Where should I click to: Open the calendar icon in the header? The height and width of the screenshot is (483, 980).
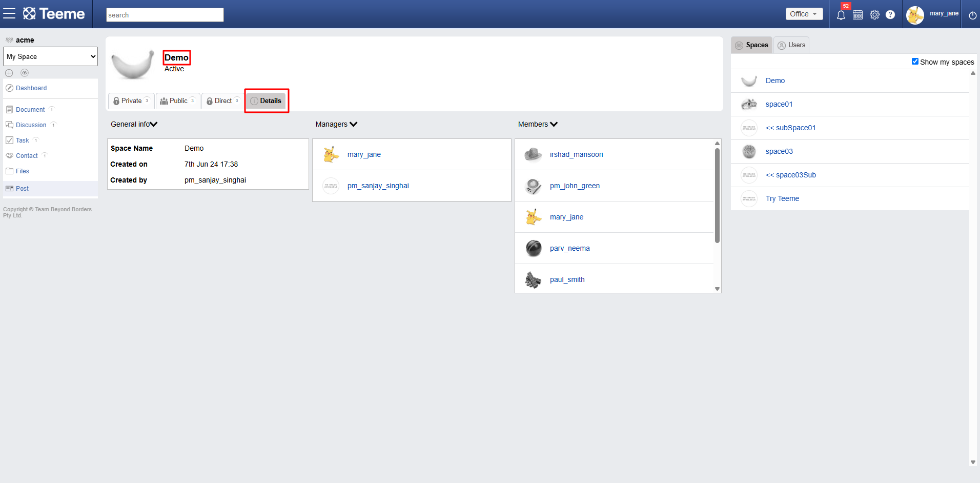click(857, 15)
